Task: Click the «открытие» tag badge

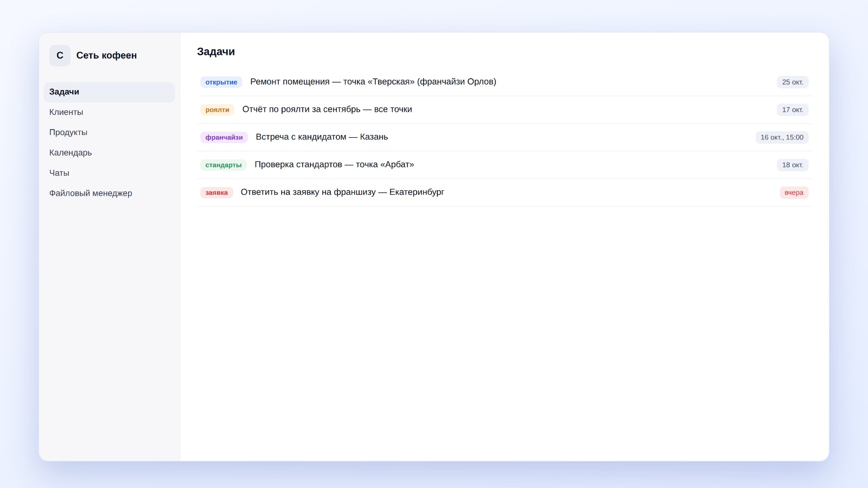Action: point(221,82)
